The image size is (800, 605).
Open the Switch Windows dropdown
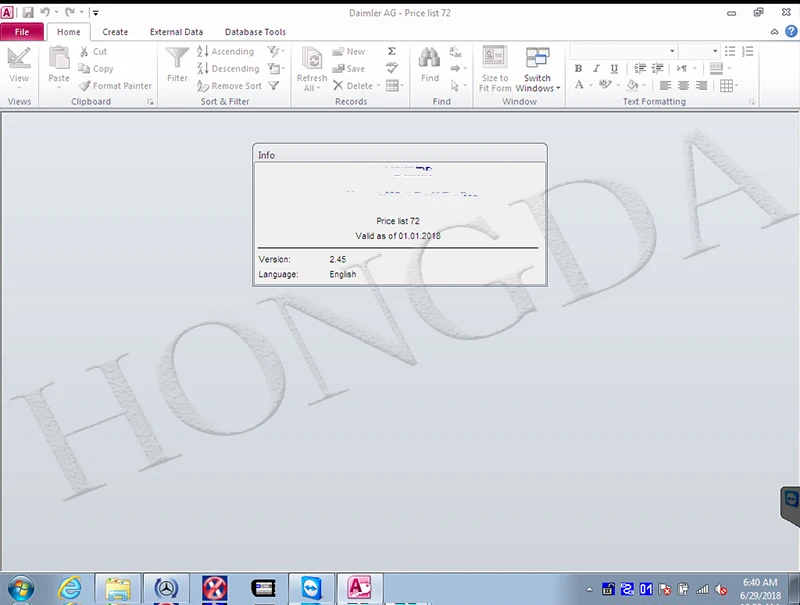pyautogui.click(x=537, y=84)
